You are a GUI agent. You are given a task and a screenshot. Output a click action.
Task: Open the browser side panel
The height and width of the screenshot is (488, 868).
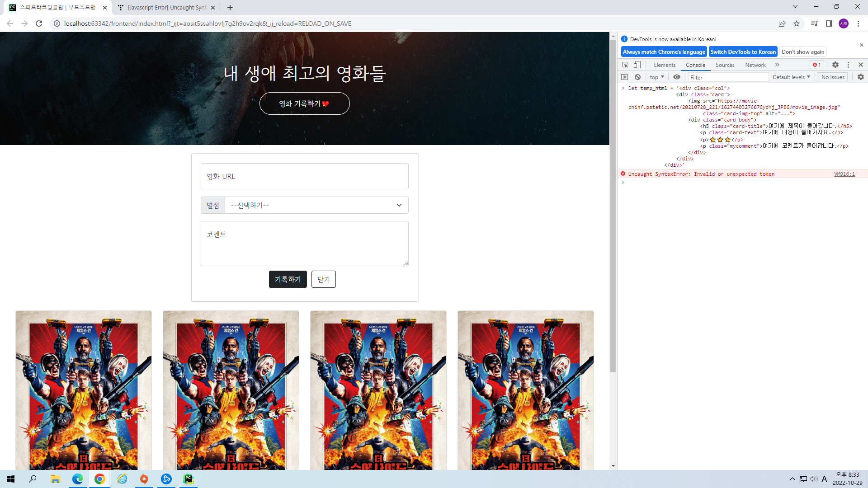tap(829, 23)
